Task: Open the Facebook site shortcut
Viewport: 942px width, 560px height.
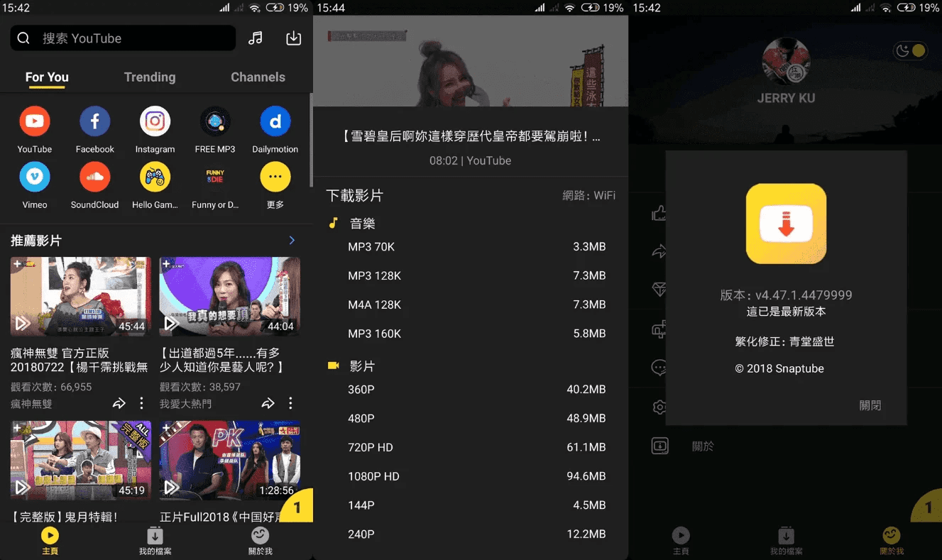Action: (x=94, y=122)
